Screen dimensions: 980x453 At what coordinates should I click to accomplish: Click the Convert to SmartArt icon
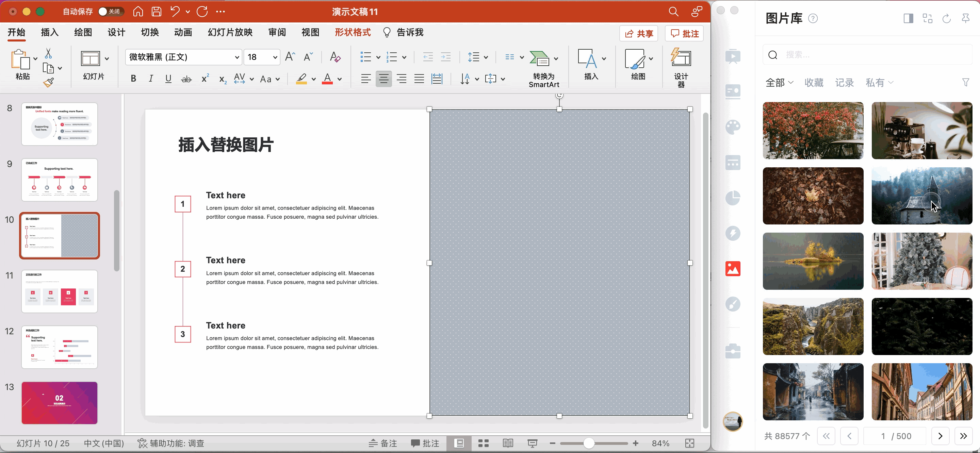tap(539, 58)
